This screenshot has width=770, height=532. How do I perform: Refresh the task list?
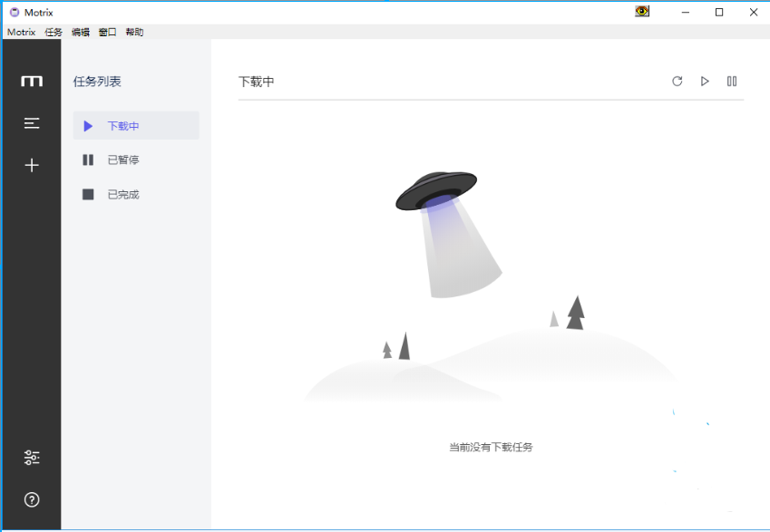click(677, 81)
